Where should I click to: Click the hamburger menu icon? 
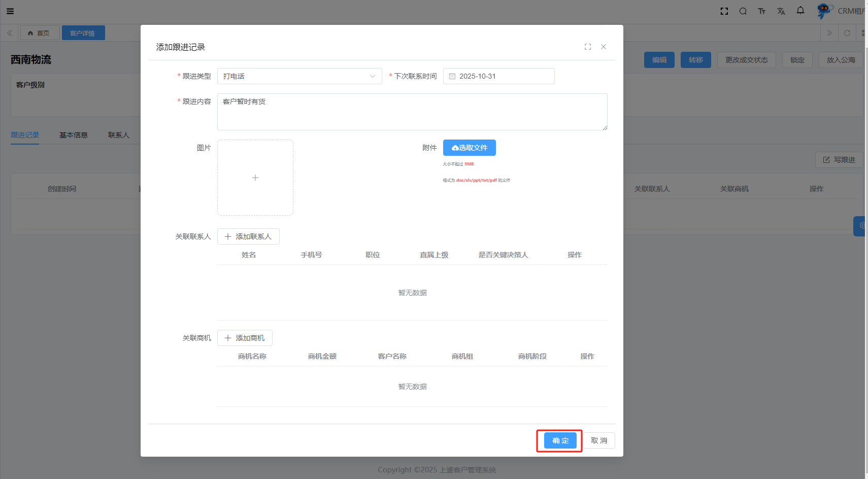(x=10, y=11)
